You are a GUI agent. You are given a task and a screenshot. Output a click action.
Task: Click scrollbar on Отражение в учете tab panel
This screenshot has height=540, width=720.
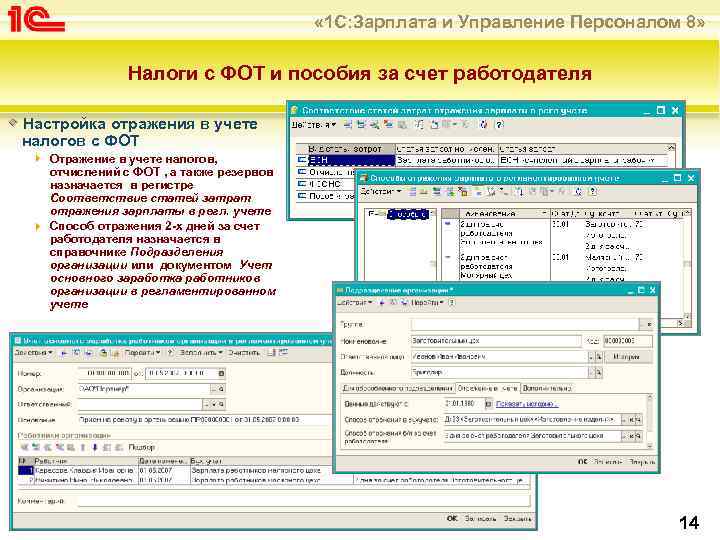pos(650,422)
